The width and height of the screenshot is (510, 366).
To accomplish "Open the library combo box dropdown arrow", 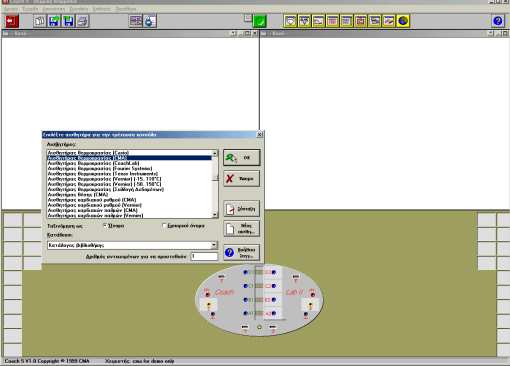I will pyautogui.click(x=214, y=245).
